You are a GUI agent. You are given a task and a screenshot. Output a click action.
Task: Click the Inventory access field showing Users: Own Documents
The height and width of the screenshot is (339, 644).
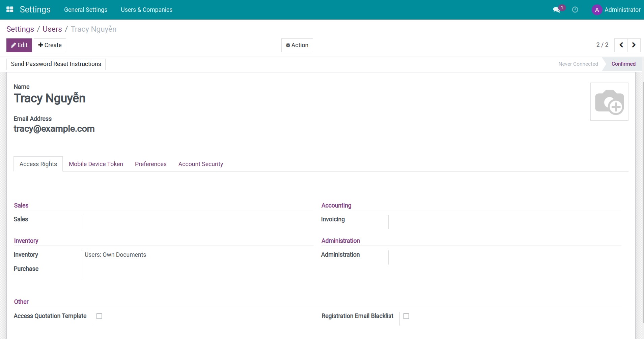pos(115,254)
